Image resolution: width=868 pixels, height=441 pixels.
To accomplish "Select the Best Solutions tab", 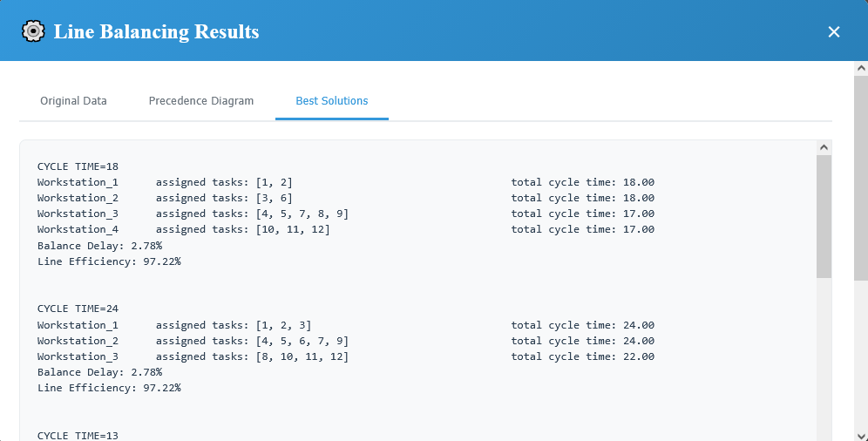I will pyautogui.click(x=331, y=101).
